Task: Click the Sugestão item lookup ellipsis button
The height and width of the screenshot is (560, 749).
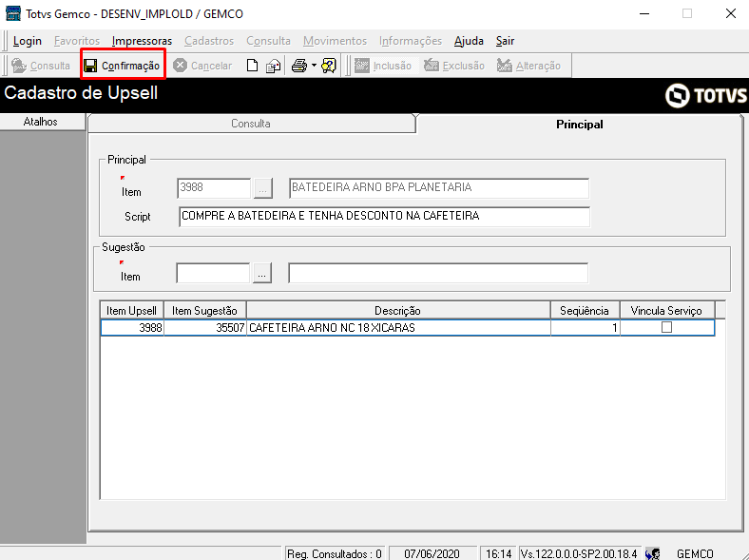Action: pyautogui.click(x=261, y=273)
